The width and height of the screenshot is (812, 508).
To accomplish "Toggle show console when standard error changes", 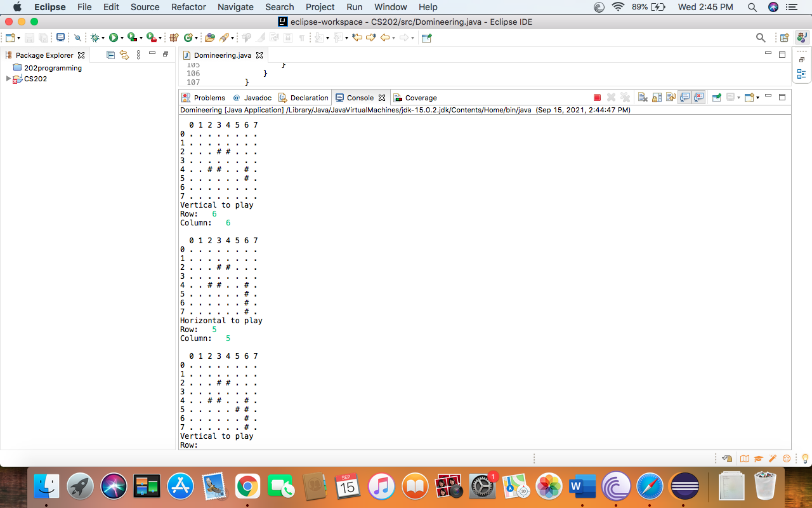I will 698,98.
